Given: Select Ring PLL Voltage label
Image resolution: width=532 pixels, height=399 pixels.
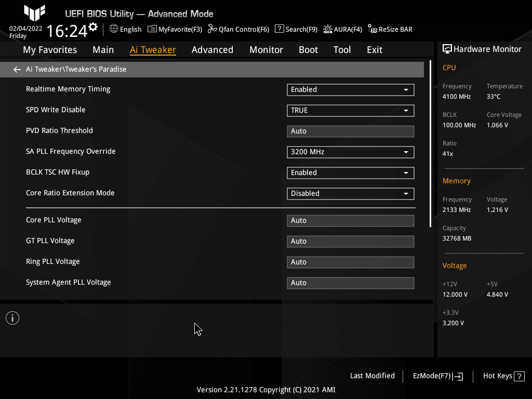Looking at the screenshot, I should coord(53,262).
